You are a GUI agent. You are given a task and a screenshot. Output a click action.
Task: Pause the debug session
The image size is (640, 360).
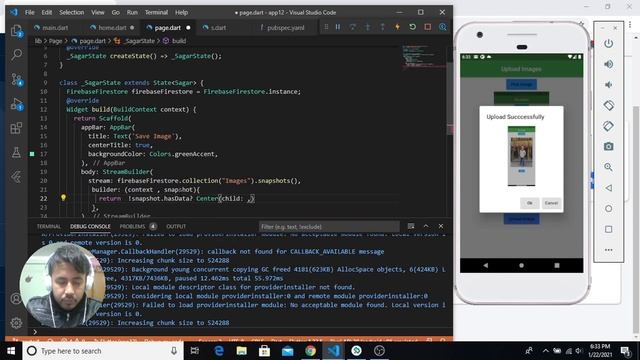(338, 27)
